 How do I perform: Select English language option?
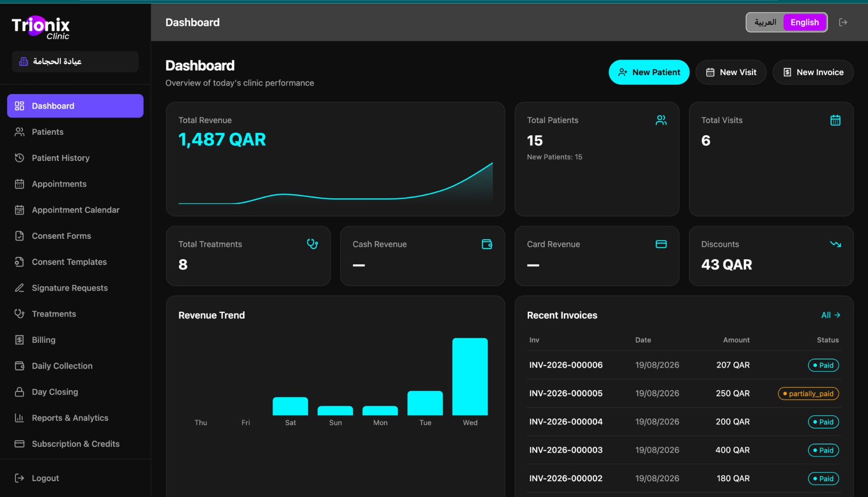coord(805,22)
